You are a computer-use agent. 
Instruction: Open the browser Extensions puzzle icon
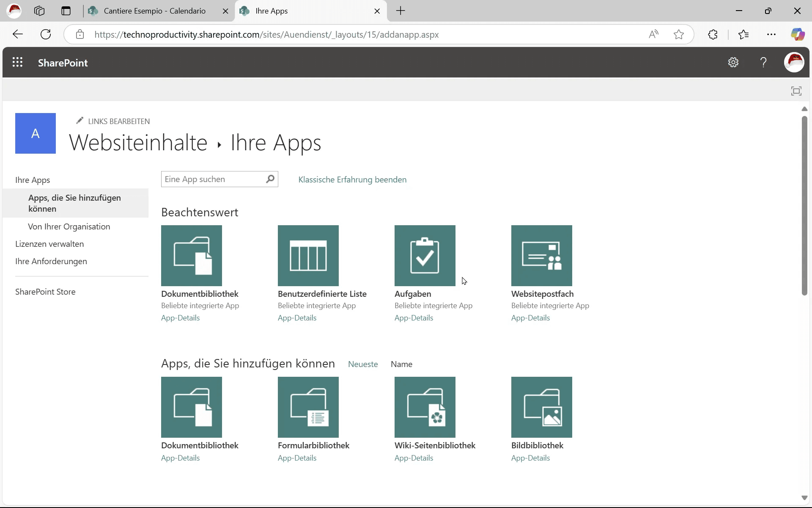(713, 34)
